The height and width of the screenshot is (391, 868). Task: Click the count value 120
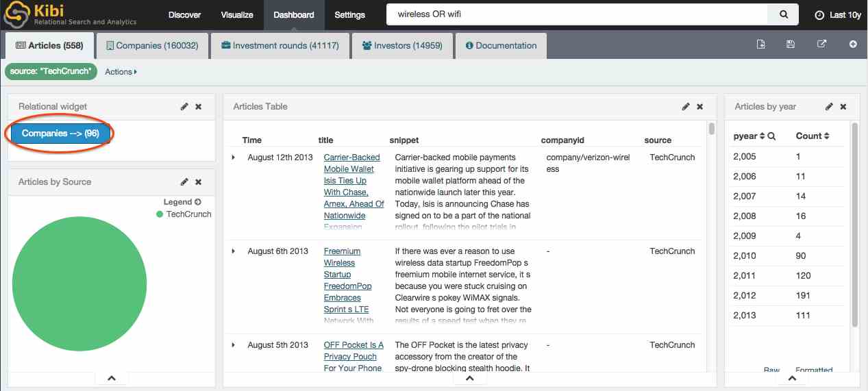tap(803, 276)
